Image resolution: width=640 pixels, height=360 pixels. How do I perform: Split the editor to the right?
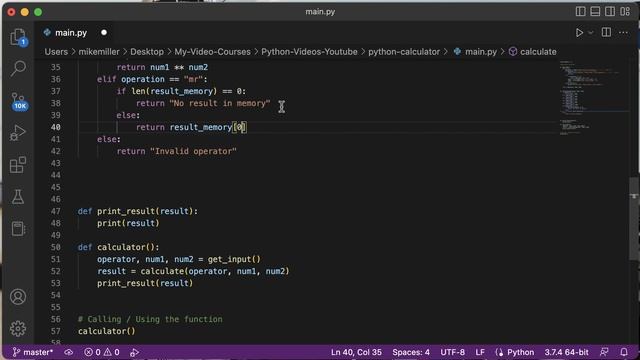click(x=607, y=32)
